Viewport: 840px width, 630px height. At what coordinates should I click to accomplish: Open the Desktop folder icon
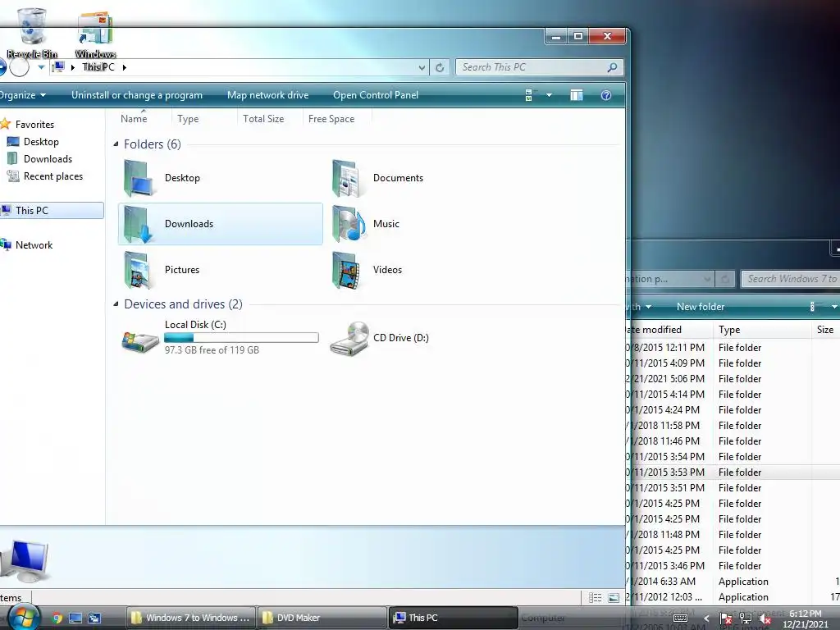[x=138, y=178]
